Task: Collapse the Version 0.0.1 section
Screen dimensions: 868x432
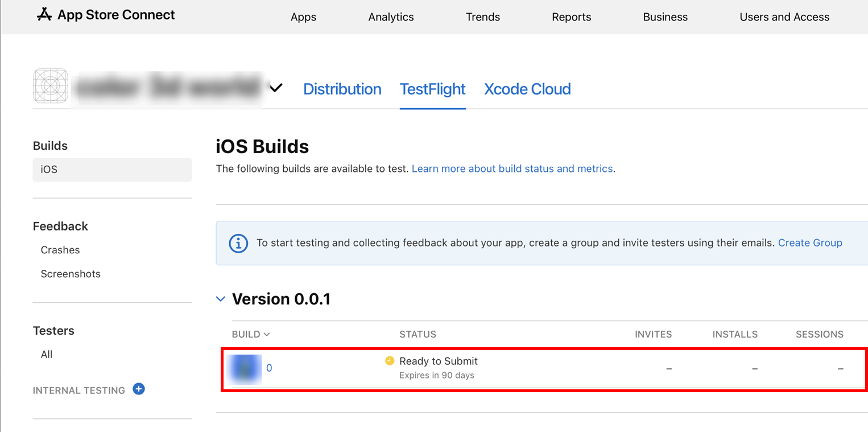Action: coord(221,299)
